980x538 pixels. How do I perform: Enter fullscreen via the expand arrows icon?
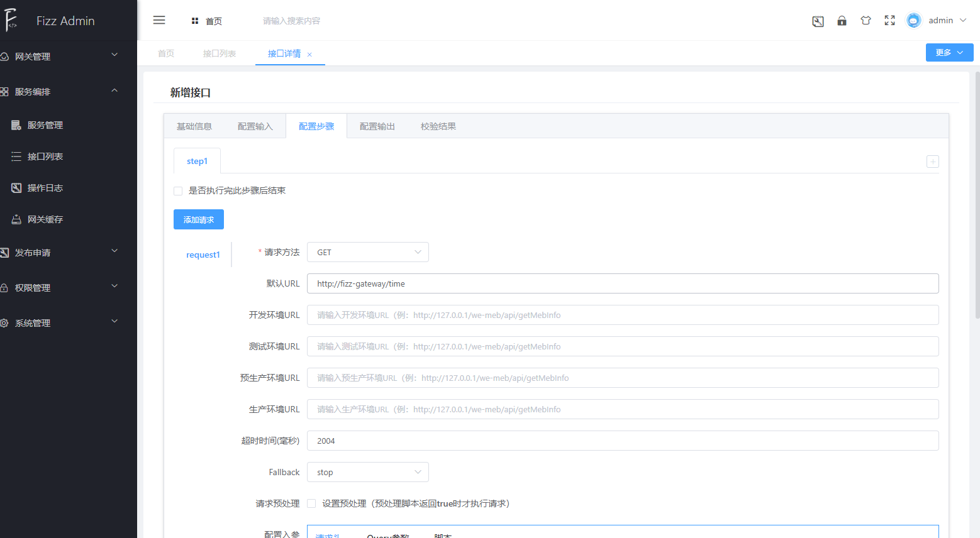coord(889,21)
